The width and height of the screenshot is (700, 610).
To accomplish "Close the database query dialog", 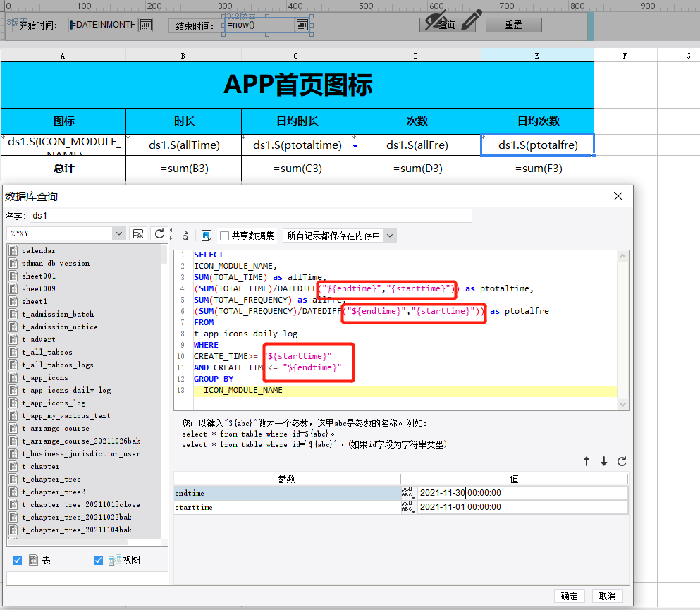I will click(618, 196).
